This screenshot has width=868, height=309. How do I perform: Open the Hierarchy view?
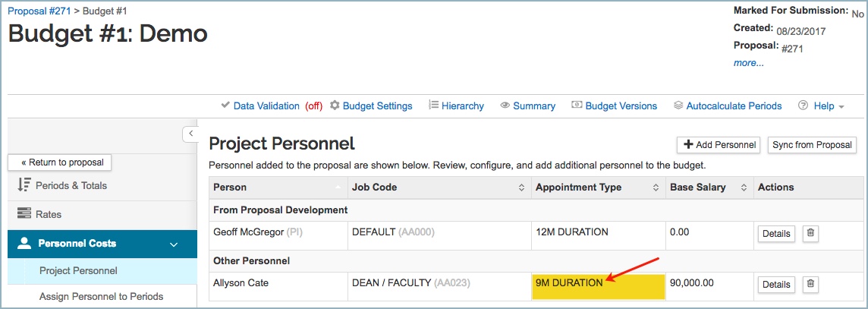(456, 106)
